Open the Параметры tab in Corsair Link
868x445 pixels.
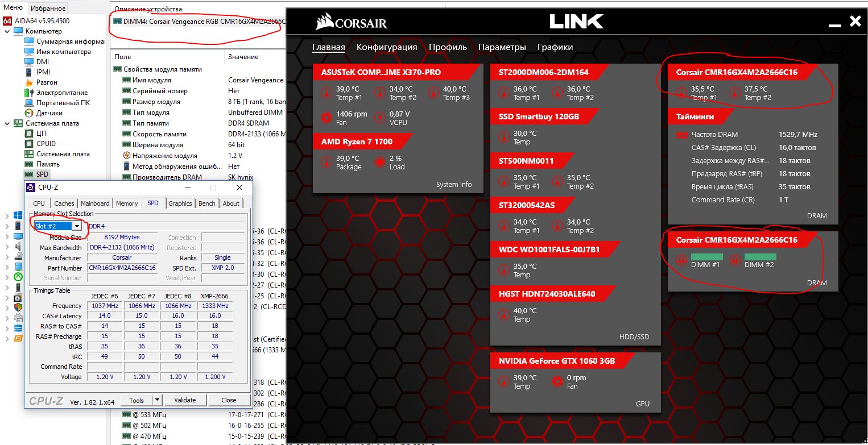(502, 47)
